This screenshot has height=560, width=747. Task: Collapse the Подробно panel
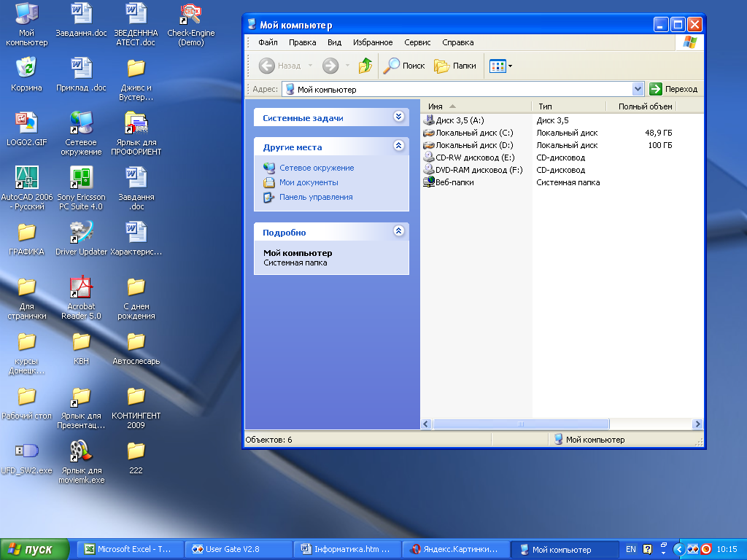[x=399, y=231]
